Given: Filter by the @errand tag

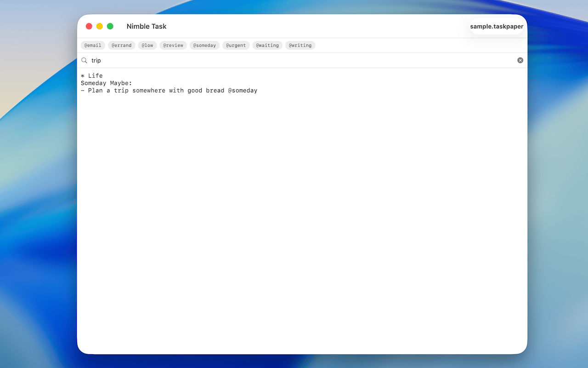Looking at the screenshot, I should tap(122, 45).
